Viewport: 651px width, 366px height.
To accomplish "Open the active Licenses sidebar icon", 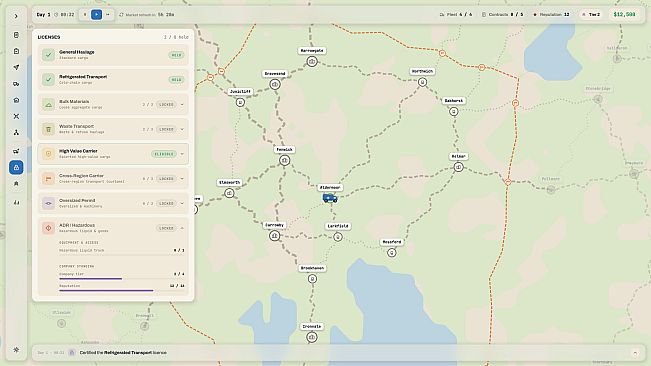I will [x=16, y=167].
